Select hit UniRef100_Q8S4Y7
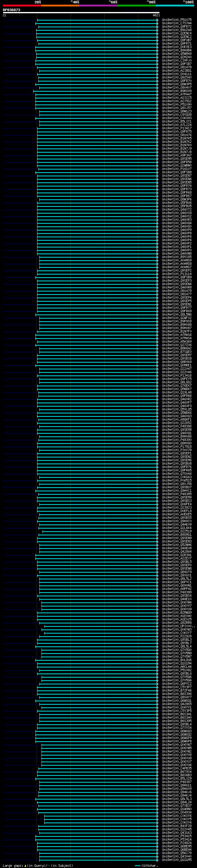The width and height of the screenshot is (197, 868). coord(176,697)
